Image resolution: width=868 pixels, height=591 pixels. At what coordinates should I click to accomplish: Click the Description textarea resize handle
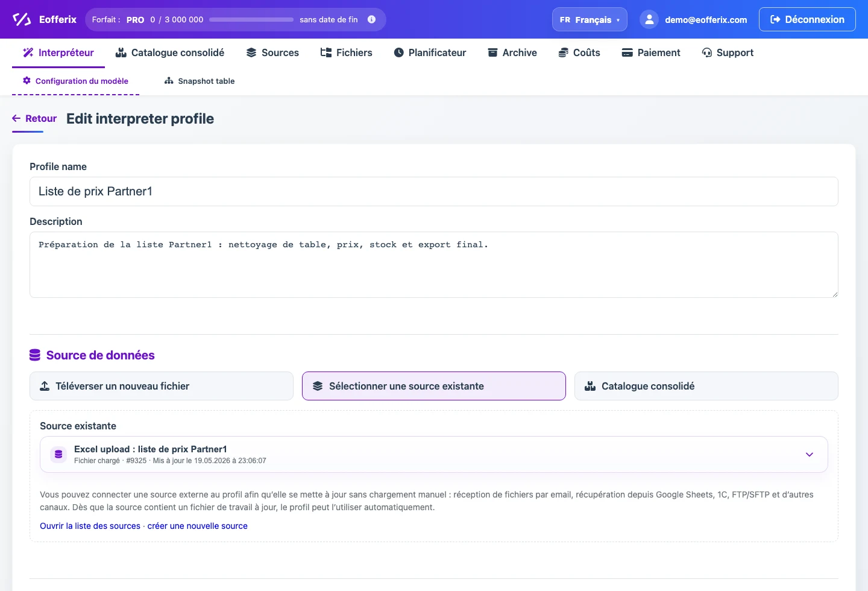[x=834, y=294]
